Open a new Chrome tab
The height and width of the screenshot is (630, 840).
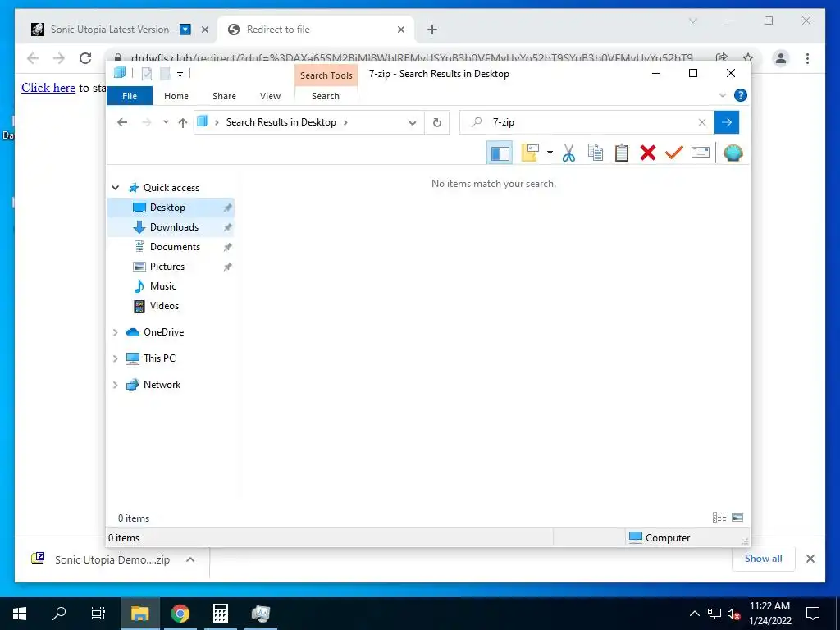(431, 30)
